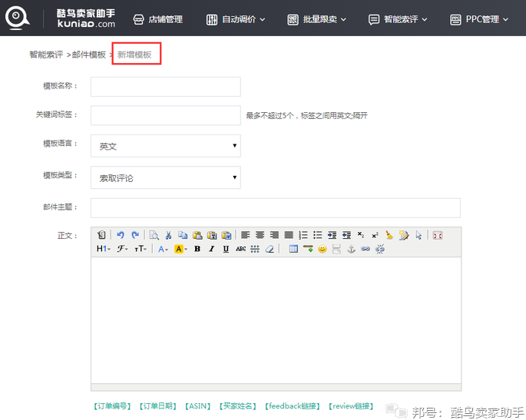
Task: Open the 店铺管理 menu in top navigation
Action: pos(158,19)
